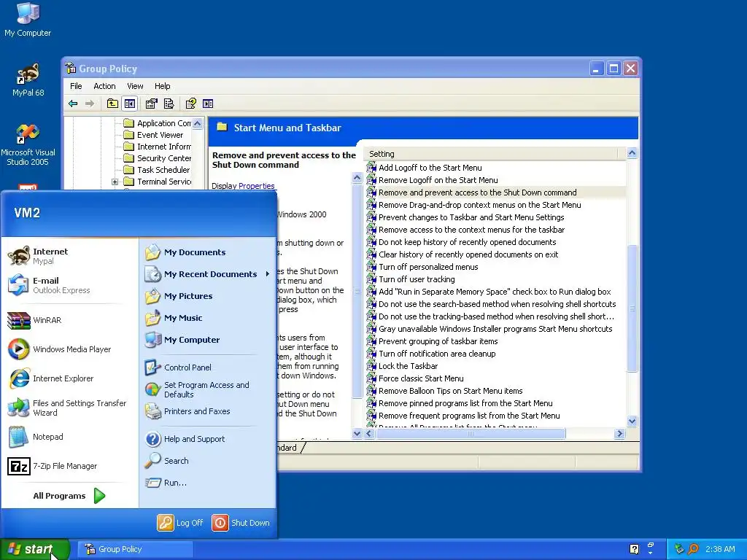The width and height of the screenshot is (747, 560).
Task: Click the clock in system tray
Action: point(720,549)
